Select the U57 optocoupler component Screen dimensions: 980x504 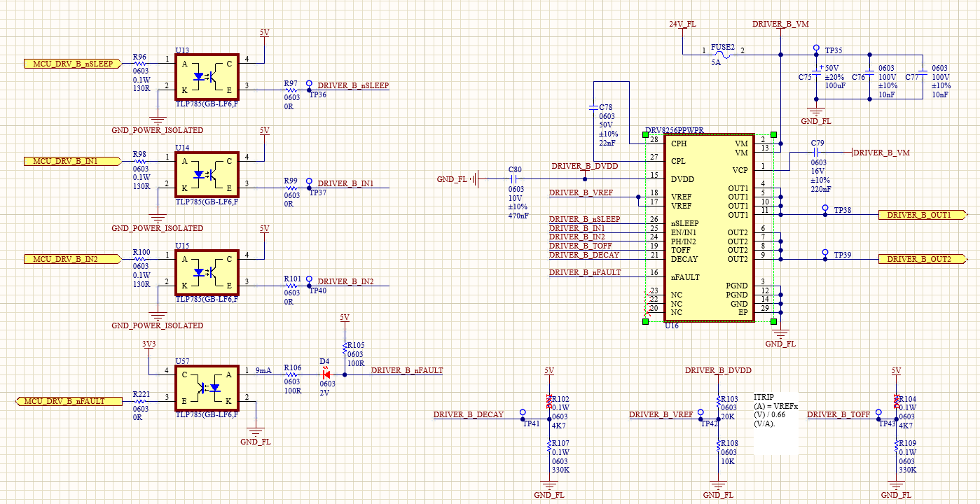[x=207, y=388]
